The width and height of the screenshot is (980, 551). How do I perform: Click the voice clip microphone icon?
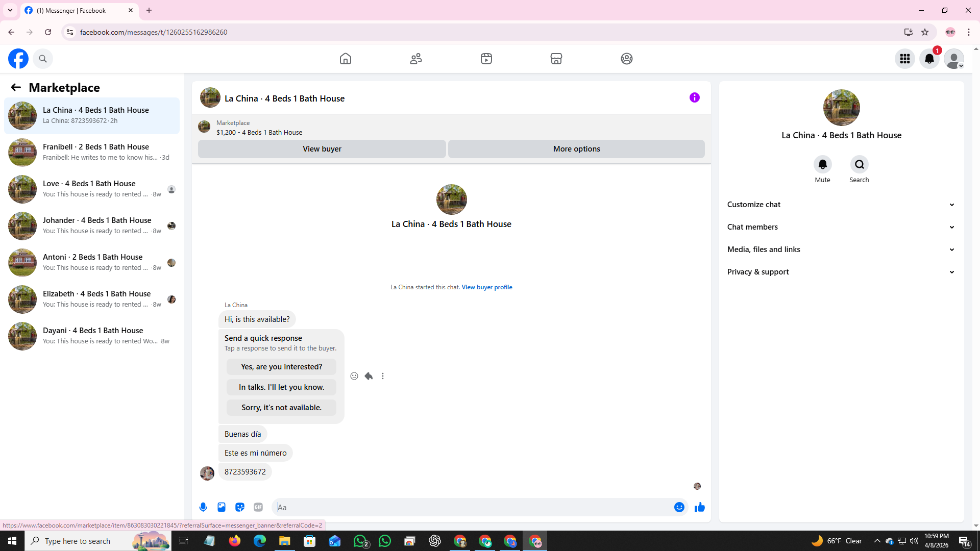point(203,507)
